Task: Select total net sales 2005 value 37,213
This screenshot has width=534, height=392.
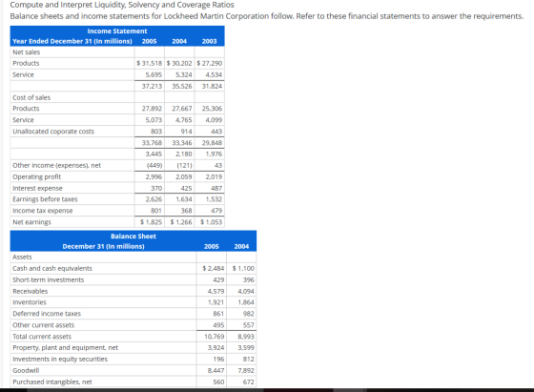Action: [x=152, y=86]
